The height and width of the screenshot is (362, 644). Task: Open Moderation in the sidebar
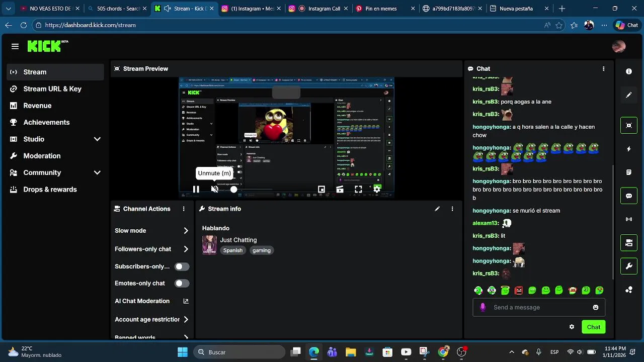coord(56,156)
